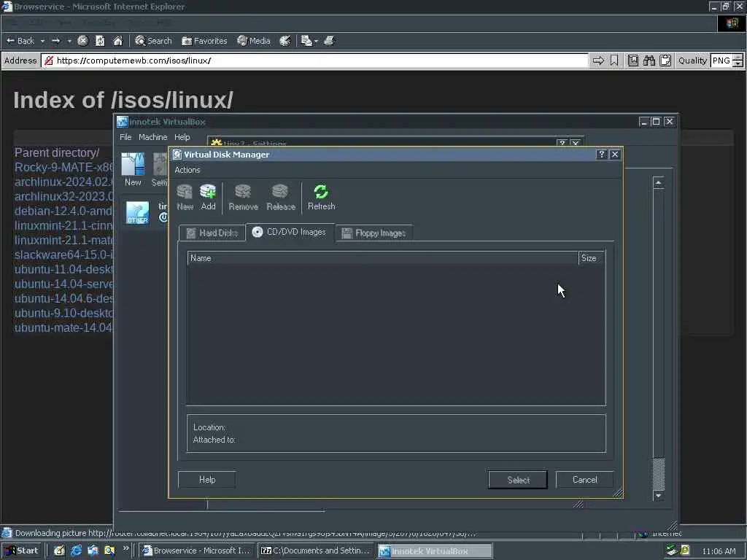The width and height of the screenshot is (747, 560).
Task: Click the Remove disk icon
Action: tap(243, 197)
